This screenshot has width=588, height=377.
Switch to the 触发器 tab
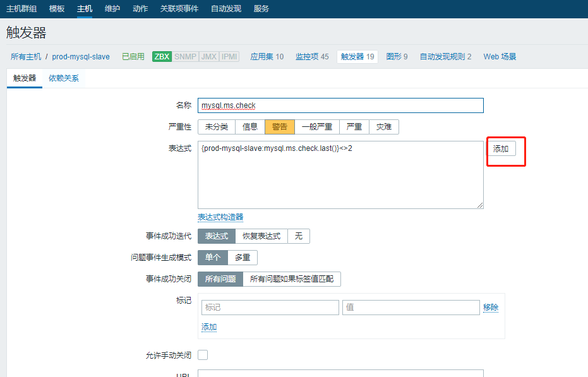(x=25, y=78)
